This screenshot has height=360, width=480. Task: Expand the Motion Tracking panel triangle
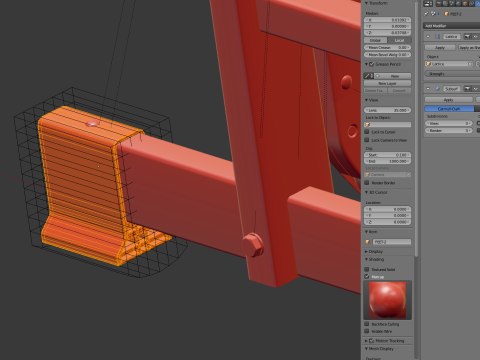[366, 341]
